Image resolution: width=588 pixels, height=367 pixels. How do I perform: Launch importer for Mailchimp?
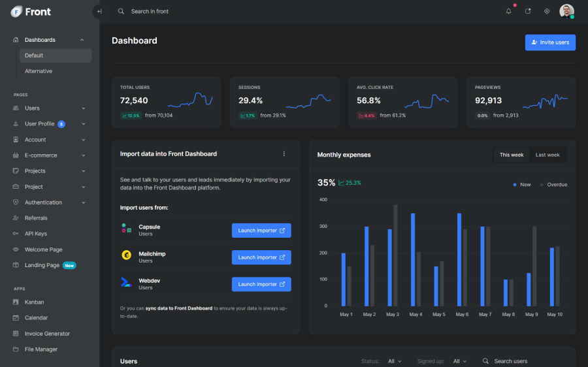(261, 257)
